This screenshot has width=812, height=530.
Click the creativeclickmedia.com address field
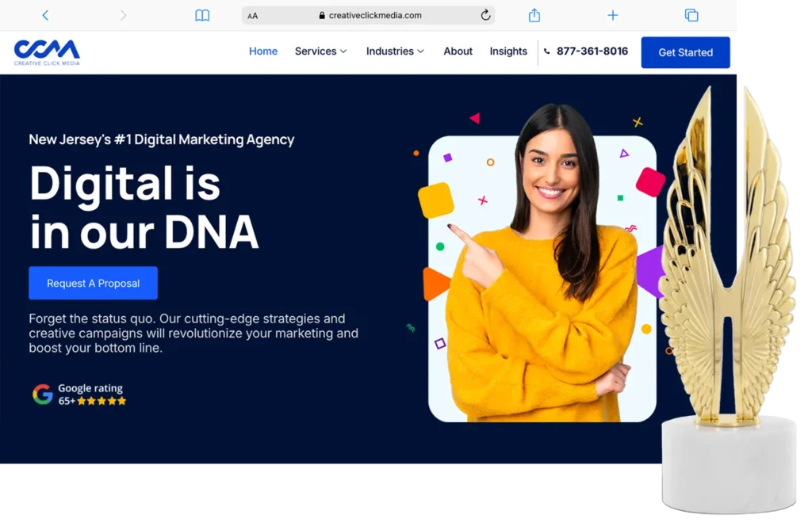[x=369, y=16]
